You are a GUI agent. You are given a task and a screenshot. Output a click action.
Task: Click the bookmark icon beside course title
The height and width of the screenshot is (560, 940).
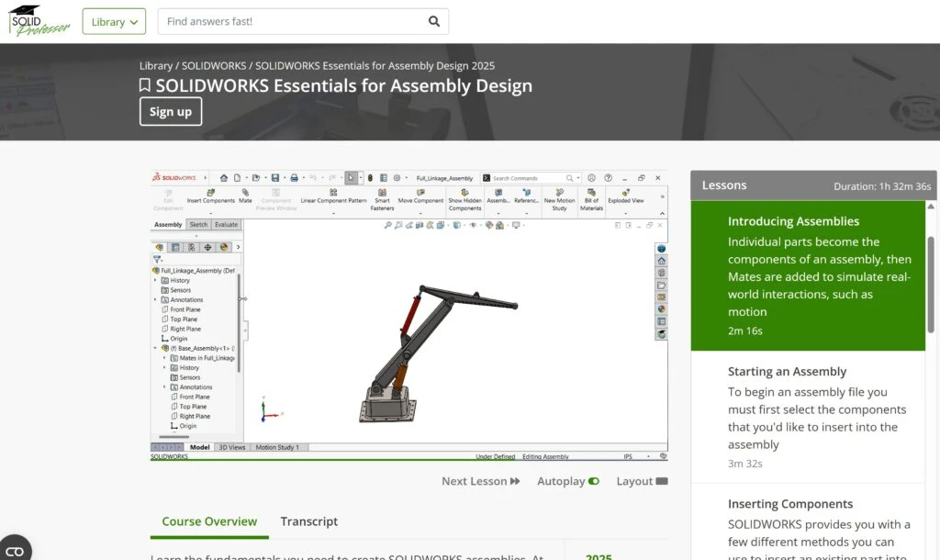coord(145,85)
